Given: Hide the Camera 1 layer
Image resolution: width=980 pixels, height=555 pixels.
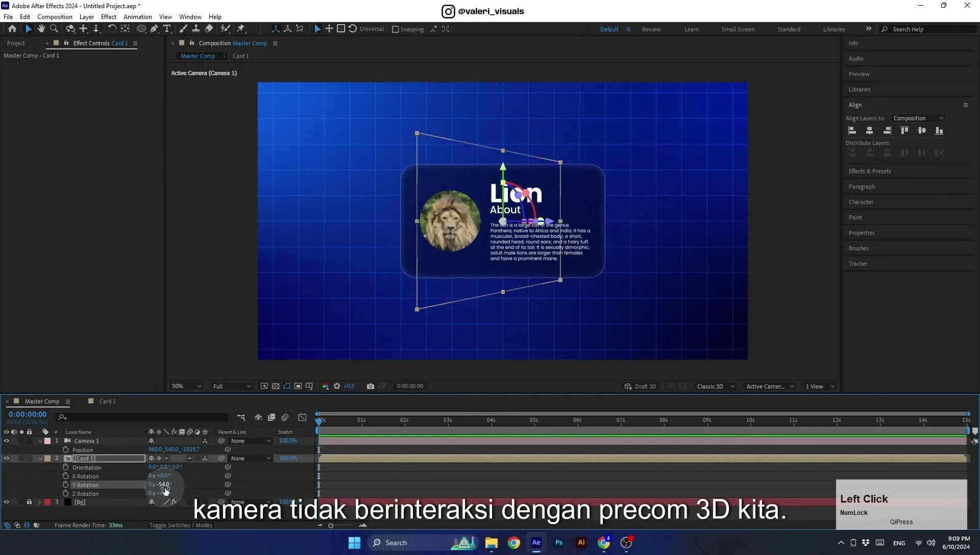Looking at the screenshot, I should [x=7, y=441].
